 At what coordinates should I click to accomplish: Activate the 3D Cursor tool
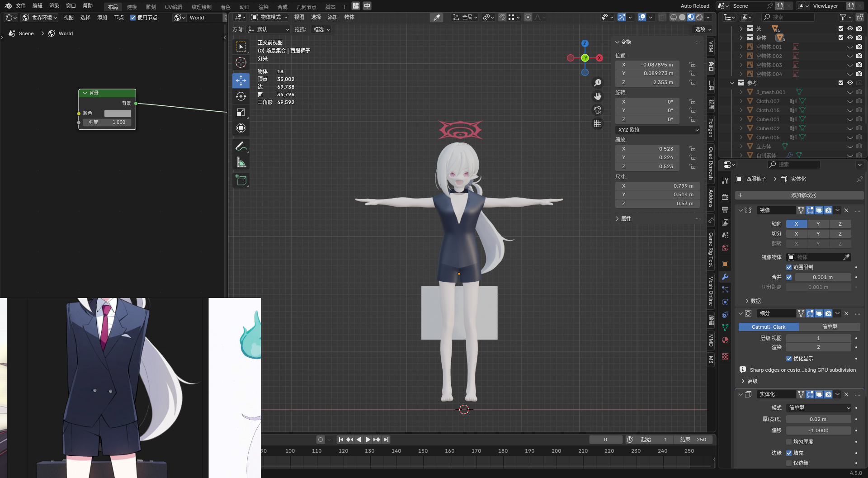click(x=241, y=62)
